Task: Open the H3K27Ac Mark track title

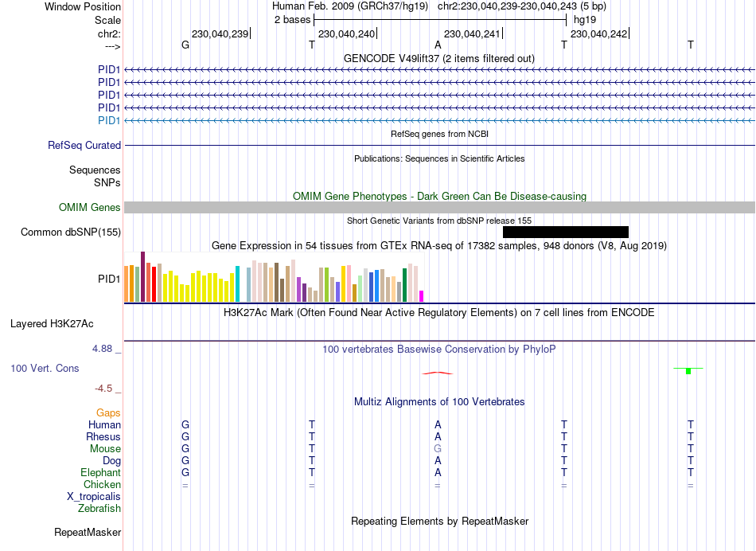Action: click(439, 313)
